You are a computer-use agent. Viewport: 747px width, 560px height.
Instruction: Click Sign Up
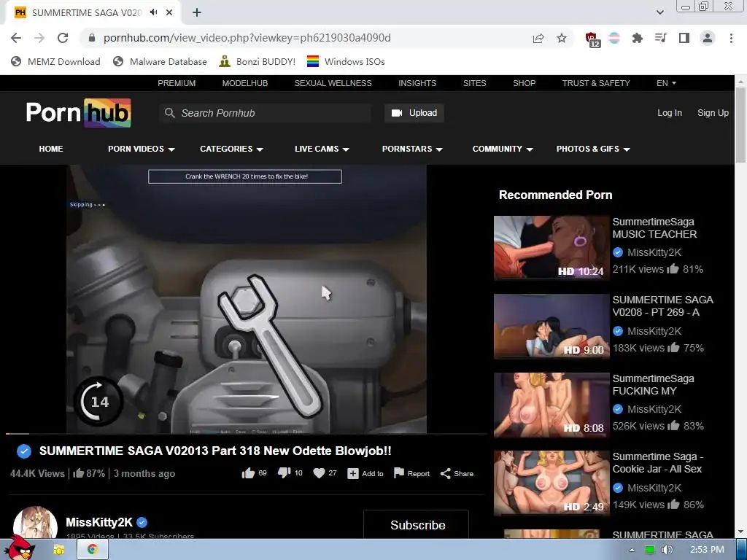tap(713, 113)
